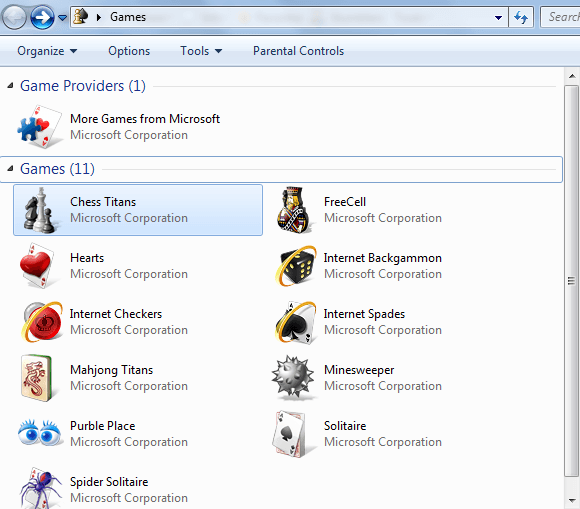Select the Chess Titans label

(103, 202)
